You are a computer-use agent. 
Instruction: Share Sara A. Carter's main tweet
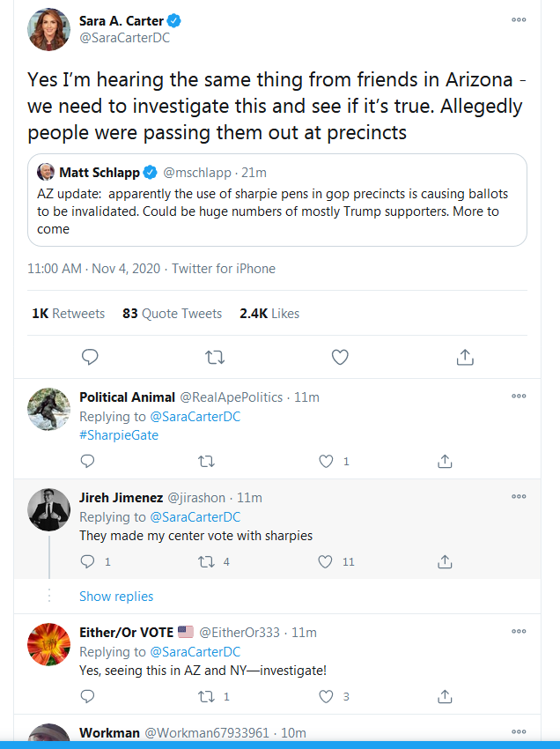465,357
